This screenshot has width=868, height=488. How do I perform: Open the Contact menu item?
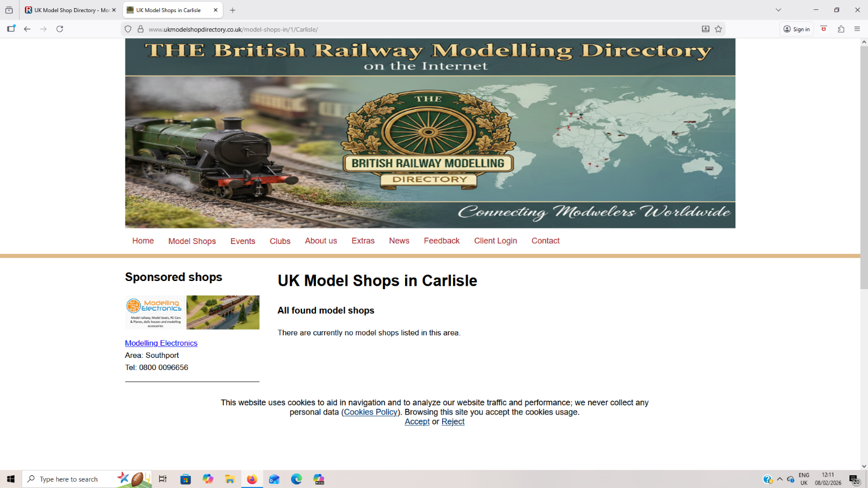click(546, 241)
